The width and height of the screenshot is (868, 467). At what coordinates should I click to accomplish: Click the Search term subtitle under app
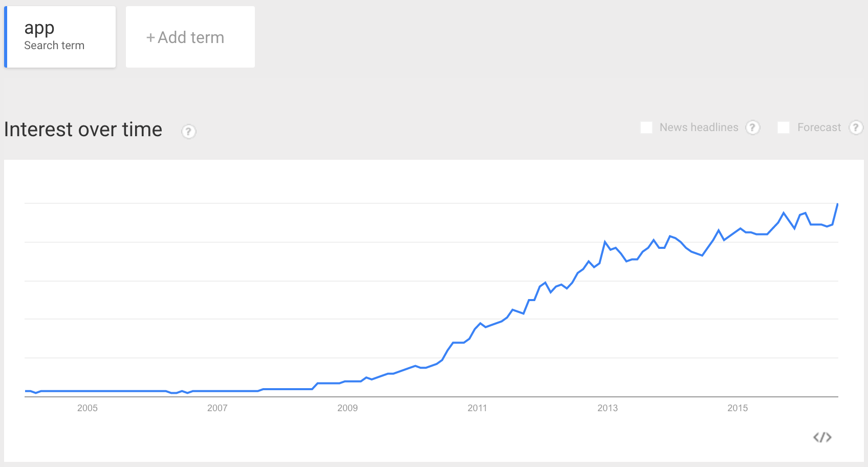pos(54,46)
